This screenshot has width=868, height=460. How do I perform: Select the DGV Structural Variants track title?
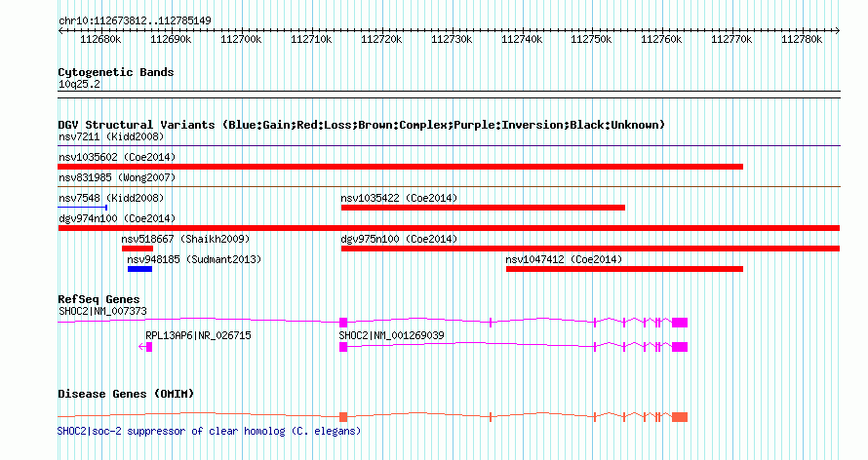click(362, 125)
